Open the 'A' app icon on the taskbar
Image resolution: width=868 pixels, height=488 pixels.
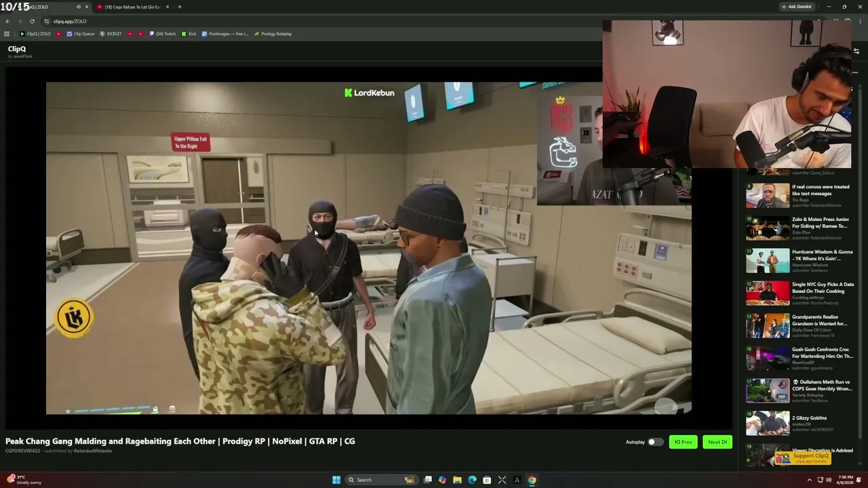tap(517, 480)
